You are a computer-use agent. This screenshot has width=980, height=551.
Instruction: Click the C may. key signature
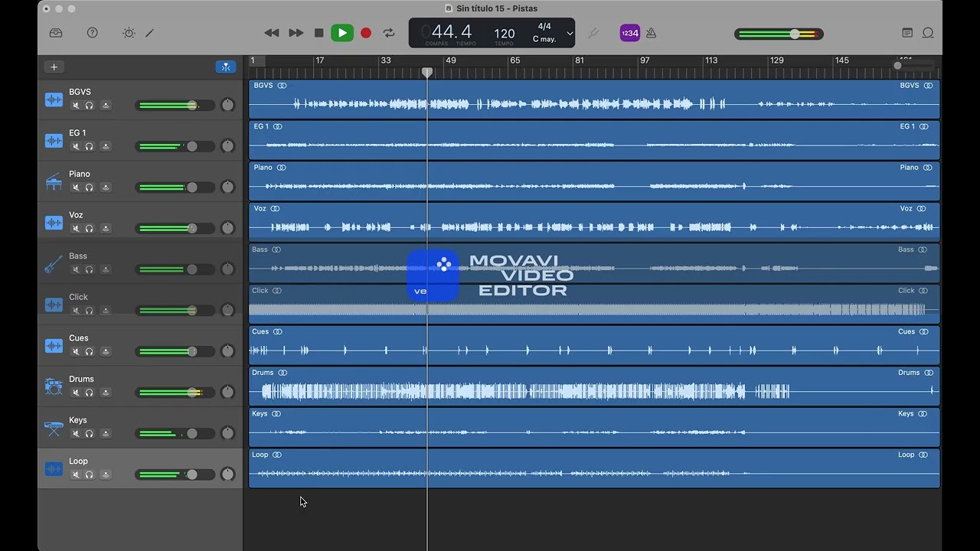544,39
